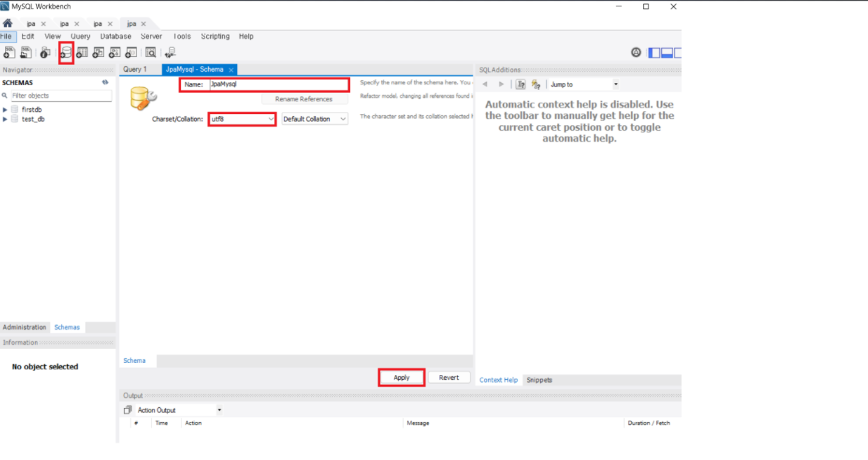Switch to the Administration tab
868x460 pixels.
(25, 327)
